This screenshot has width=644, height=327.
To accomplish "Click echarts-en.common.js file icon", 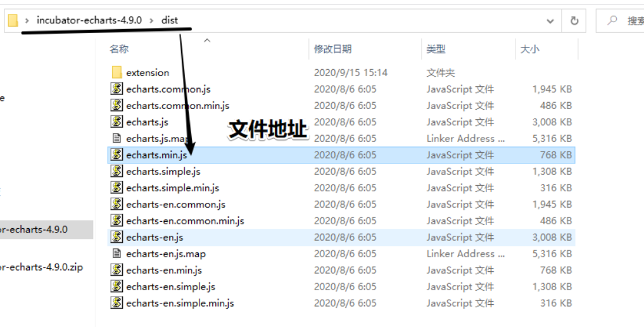I will pos(117,204).
